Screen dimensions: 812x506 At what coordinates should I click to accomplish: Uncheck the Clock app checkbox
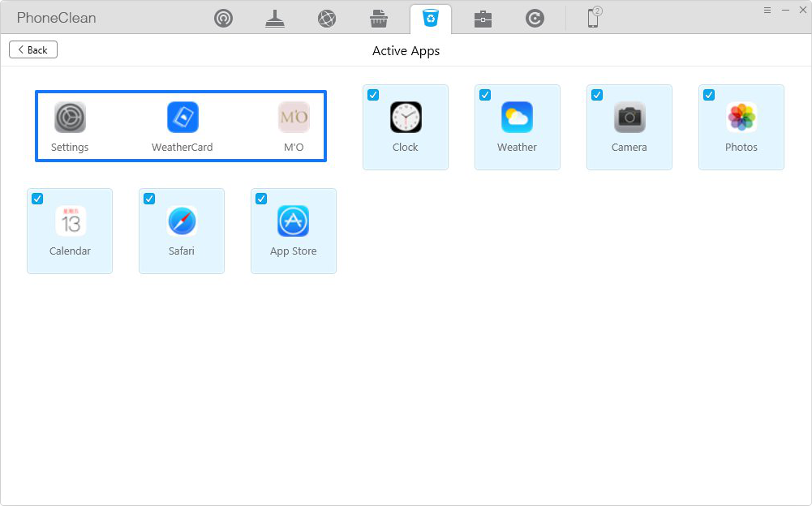pos(373,95)
